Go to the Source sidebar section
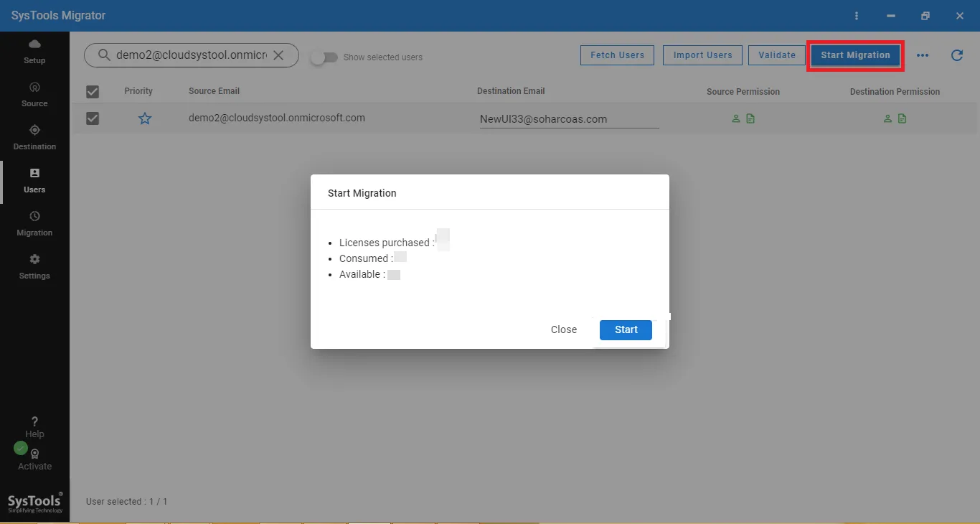980x524 pixels. pos(34,95)
